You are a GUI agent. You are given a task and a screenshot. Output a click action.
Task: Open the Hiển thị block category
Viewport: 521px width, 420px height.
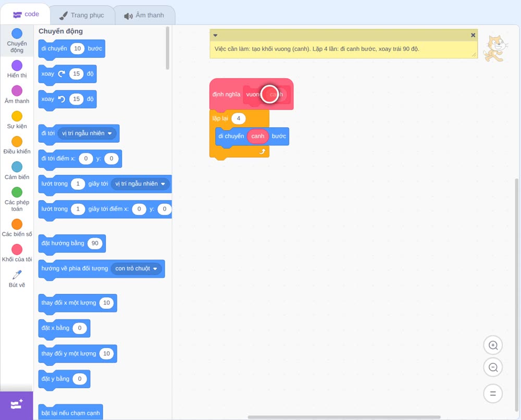[x=17, y=69]
